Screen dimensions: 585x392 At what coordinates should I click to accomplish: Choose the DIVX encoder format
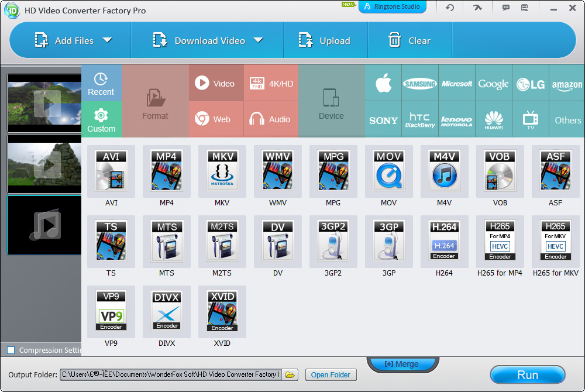point(166,312)
